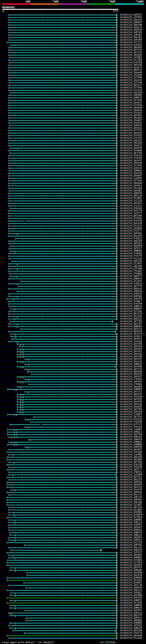Click the =100char. scale legend
146x644 pixels.
(109, 642)
